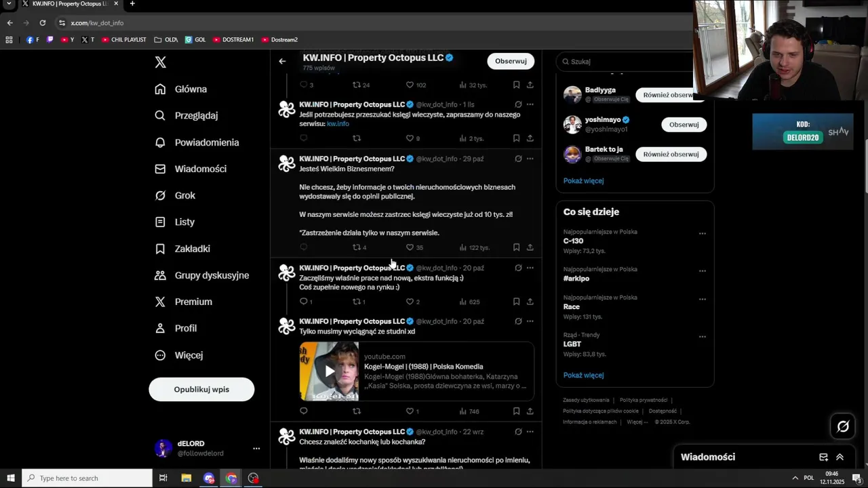868x488 pixels.
Task: Open File Explorer from taskbar
Action: pyautogui.click(x=186, y=479)
